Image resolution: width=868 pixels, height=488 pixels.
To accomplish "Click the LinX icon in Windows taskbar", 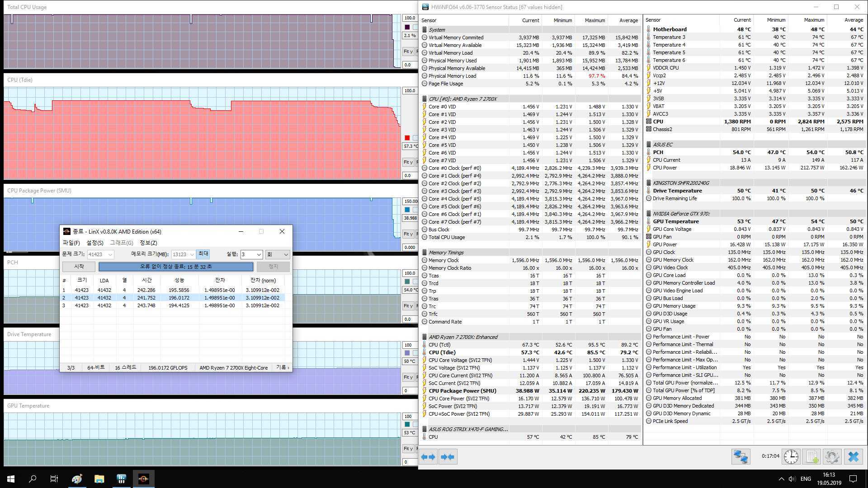I will [143, 479].
